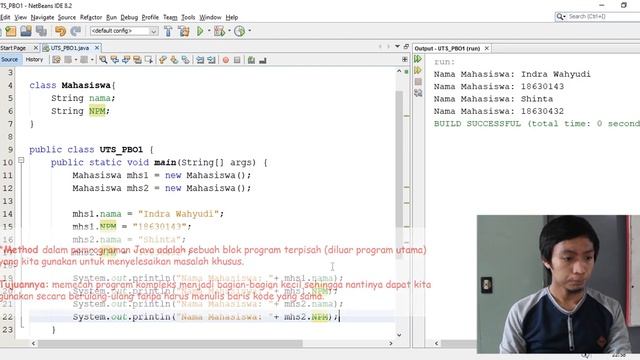The image size is (640, 360).
Task: Close the Output UTS_PBO1 (run) tab
Action: pos(487,48)
